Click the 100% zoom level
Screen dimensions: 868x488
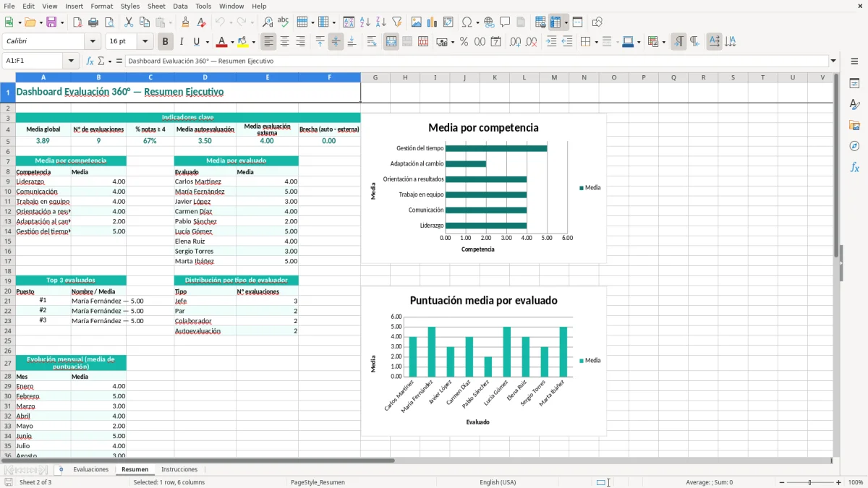coord(856,482)
